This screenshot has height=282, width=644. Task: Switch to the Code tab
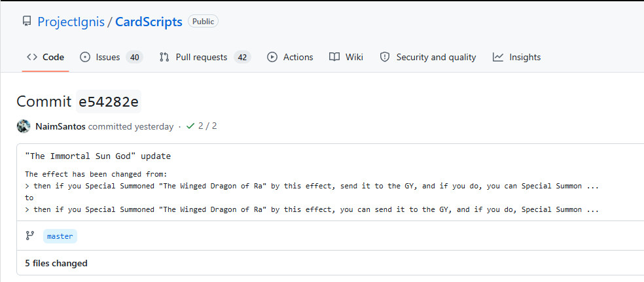click(45, 57)
